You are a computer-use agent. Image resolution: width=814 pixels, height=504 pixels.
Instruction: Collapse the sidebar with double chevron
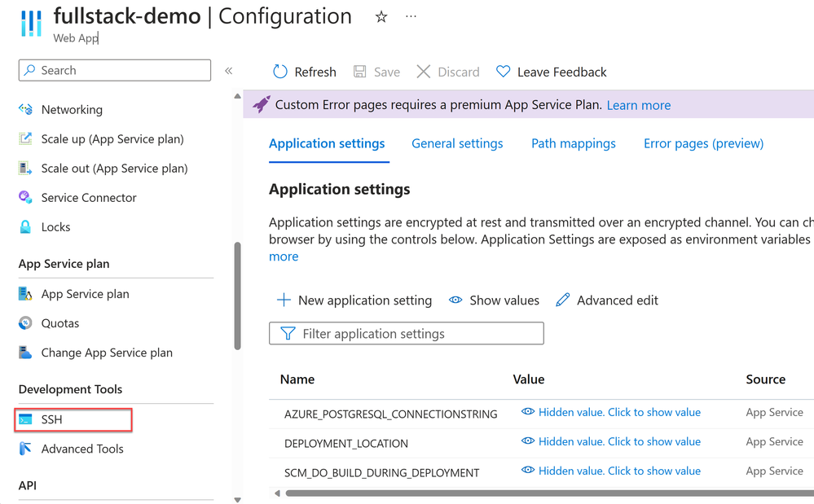pos(228,71)
